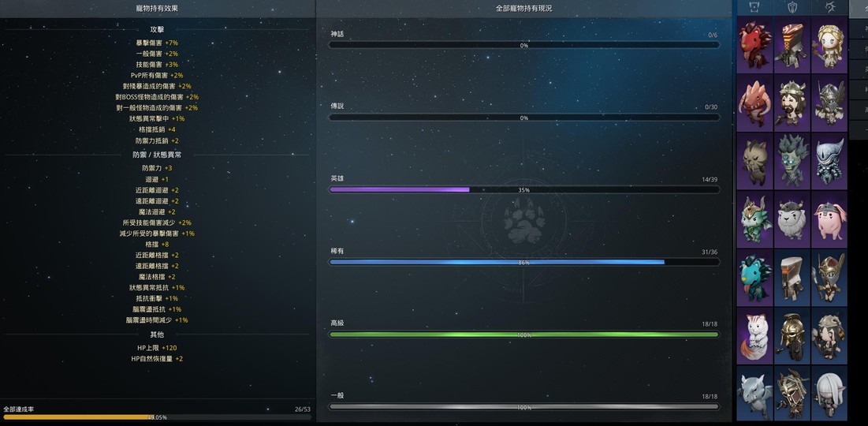
Task: Click the 英雄 purple progress bar
Action: [x=523, y=190]
